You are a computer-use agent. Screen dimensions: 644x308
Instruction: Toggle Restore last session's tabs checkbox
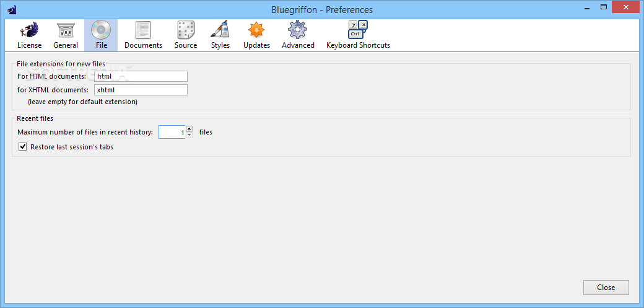(23, 147)
